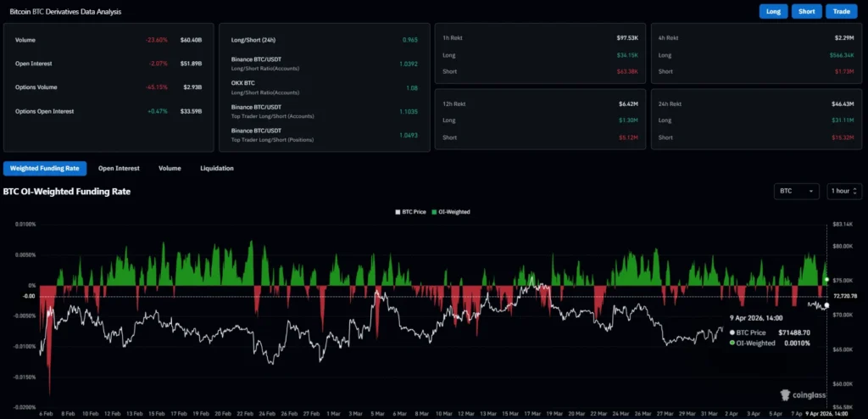Click the 72,720.78 price axis label
The width and height of the screenshot is (868, 419).
pos(847,296)
